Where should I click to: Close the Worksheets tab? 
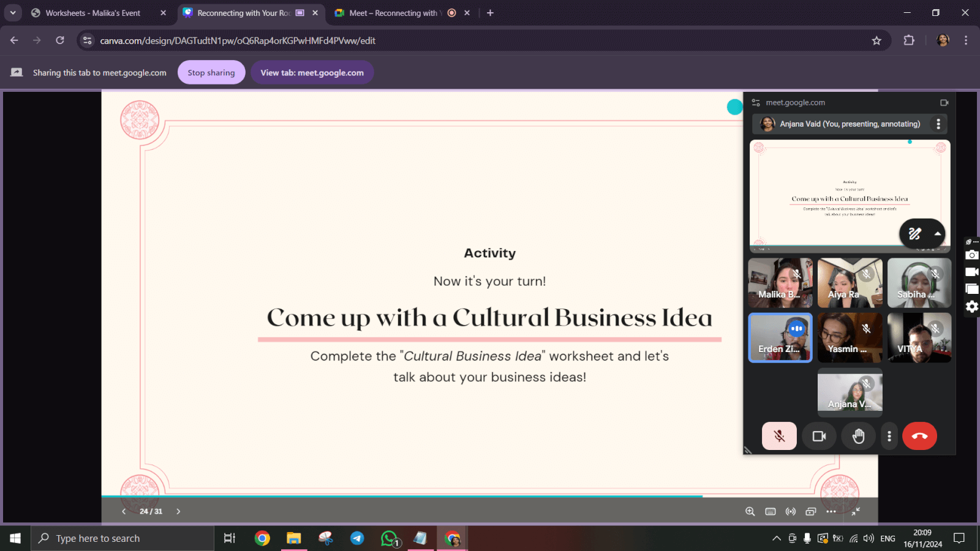(163, 13)
